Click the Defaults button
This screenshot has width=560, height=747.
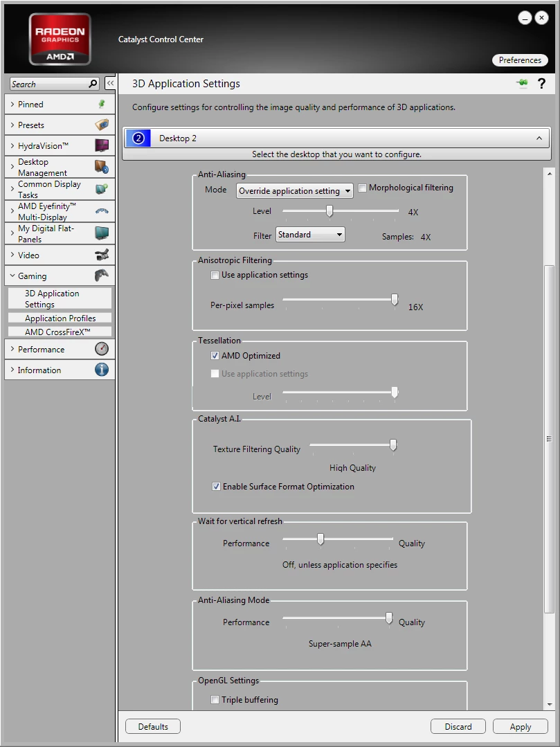click(153, 726)
